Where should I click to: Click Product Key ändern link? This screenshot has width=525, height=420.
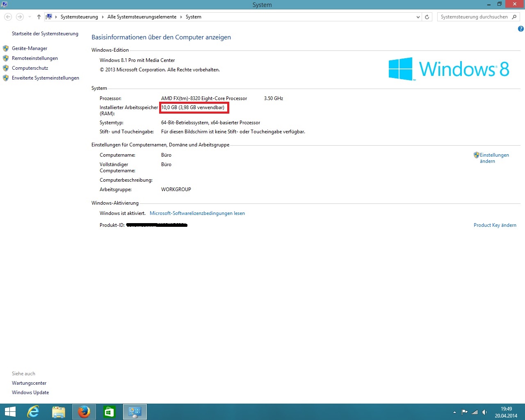(495, 225)
